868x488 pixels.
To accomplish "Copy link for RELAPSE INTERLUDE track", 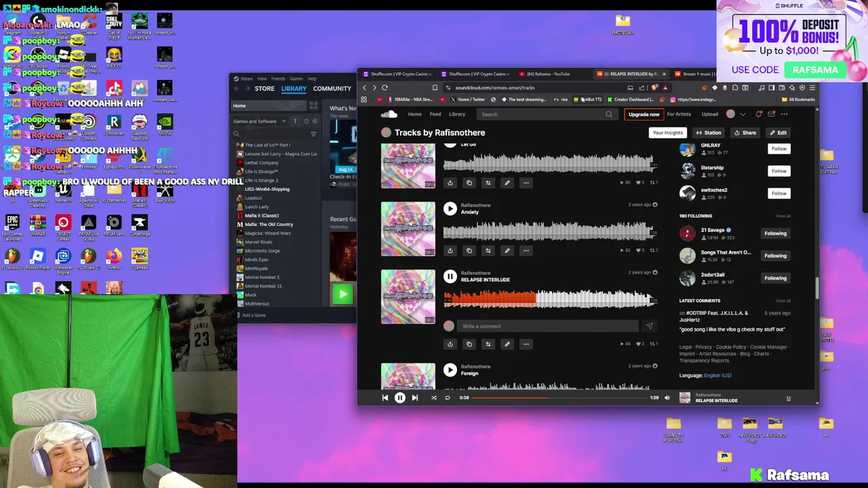I will tap(469, 344).
